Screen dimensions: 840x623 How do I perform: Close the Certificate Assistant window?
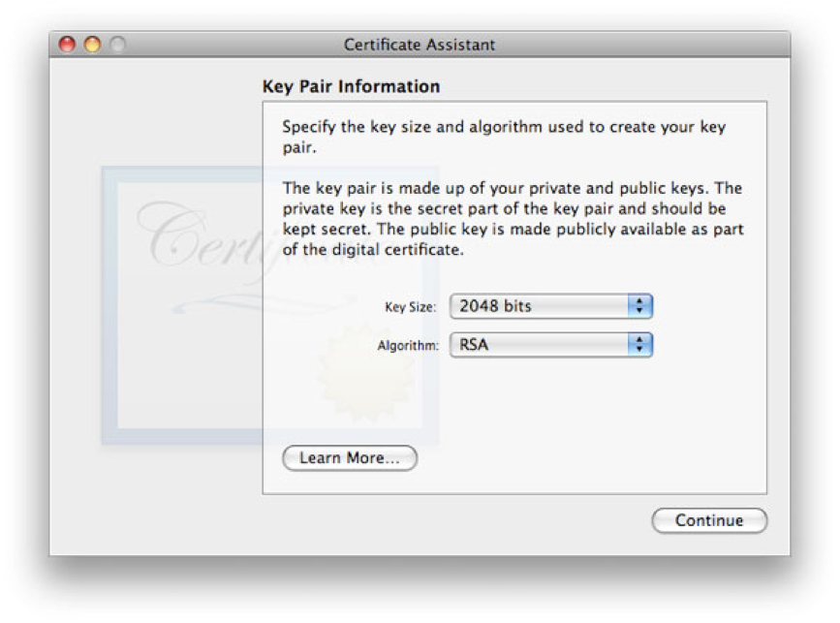click(67, 45)
